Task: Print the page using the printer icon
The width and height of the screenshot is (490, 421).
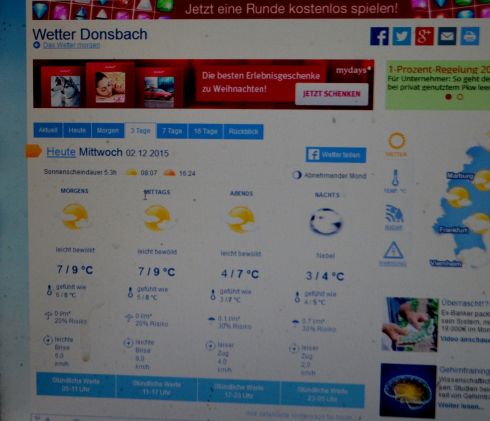Action: click(x=470, y=36)
